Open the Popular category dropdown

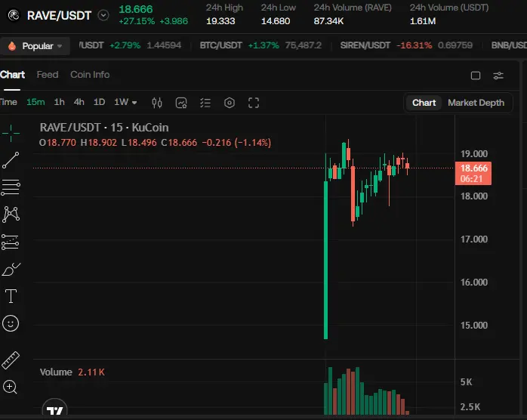pos(35,46)
